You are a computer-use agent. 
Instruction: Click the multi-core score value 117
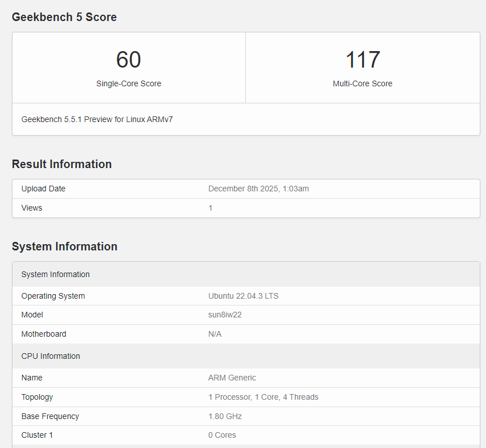tap(363, 60)
